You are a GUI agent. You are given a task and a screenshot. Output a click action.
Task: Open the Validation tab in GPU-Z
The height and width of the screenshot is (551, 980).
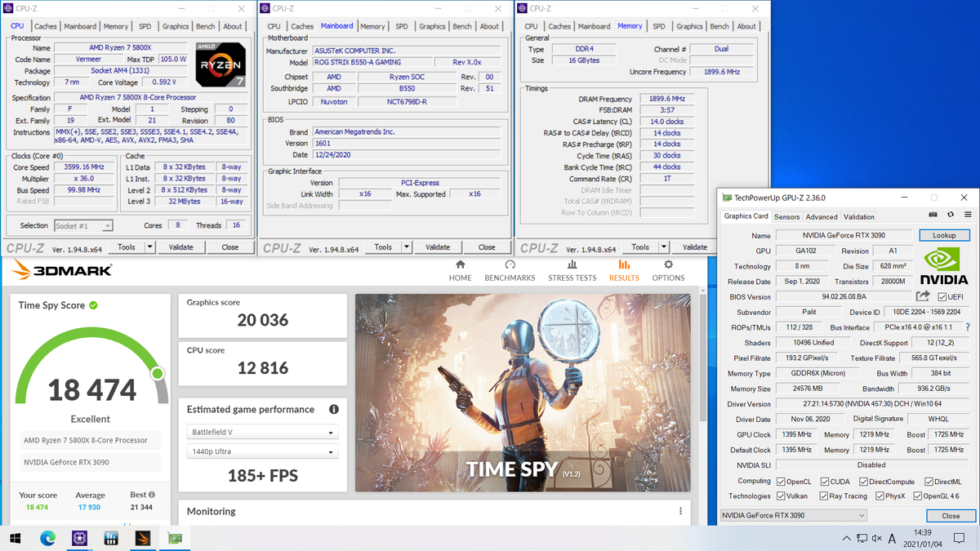tap(858, 217)
